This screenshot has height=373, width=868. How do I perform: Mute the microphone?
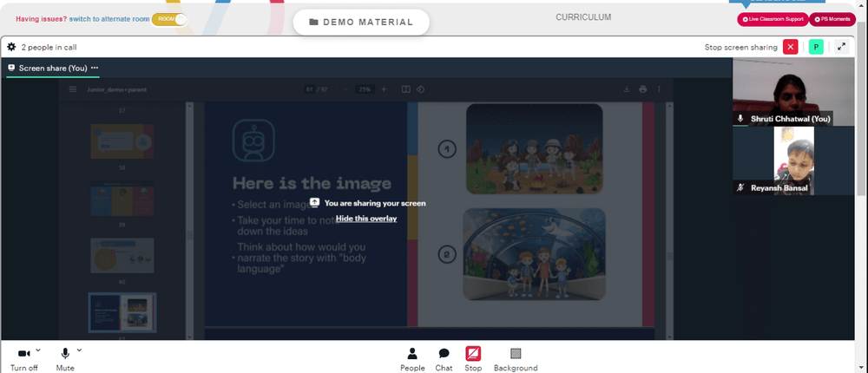(x=65, y=360)
